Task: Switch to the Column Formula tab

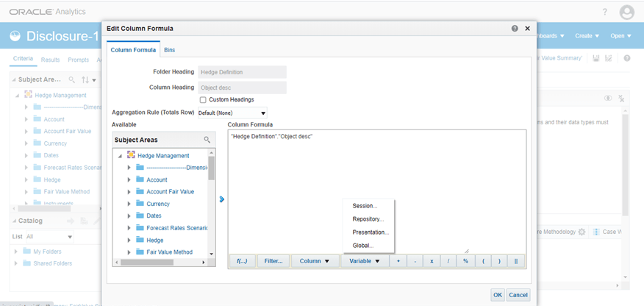Action: point(133,50)
